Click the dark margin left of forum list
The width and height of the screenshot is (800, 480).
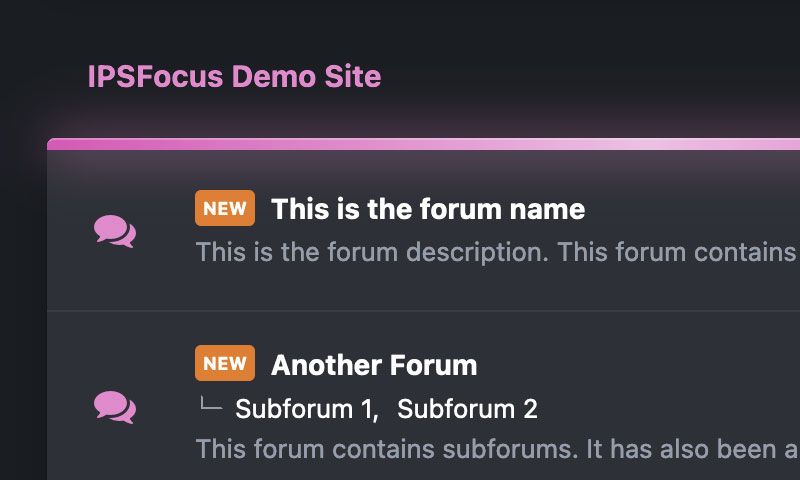tap(23, 306)
